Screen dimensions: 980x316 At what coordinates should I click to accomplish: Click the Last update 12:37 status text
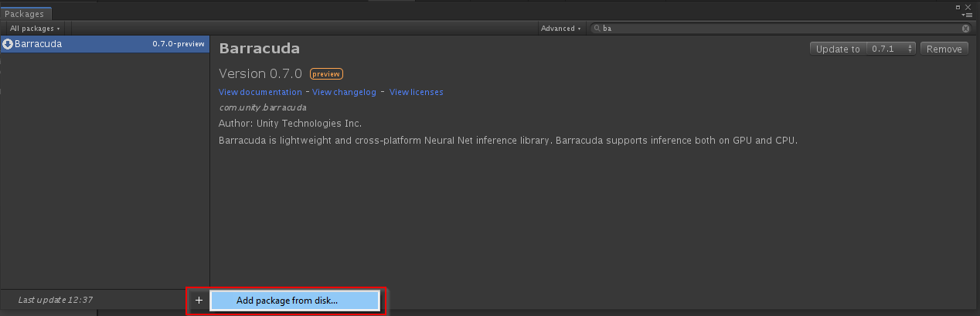(x=55, y=300)
